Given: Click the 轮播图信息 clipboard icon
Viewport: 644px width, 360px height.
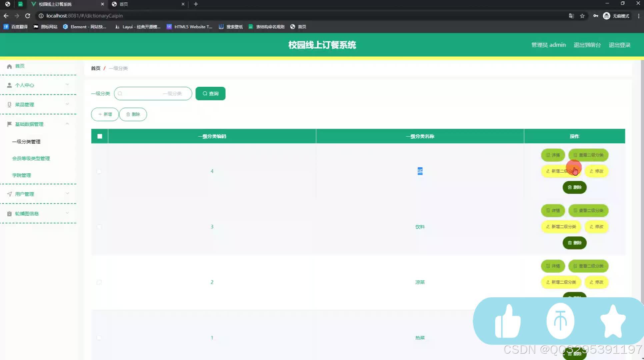Looking at the screenshot, I should pos(9,214).
